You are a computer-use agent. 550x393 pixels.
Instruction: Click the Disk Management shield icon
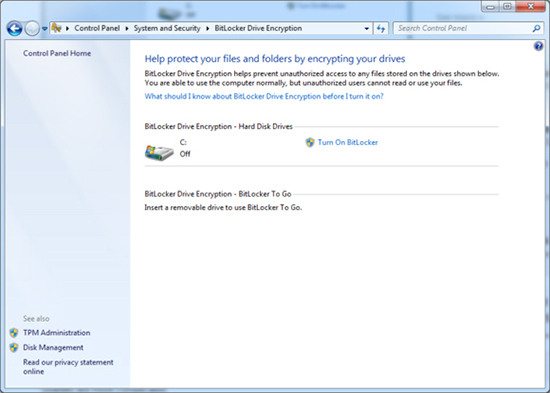point(14,347)
